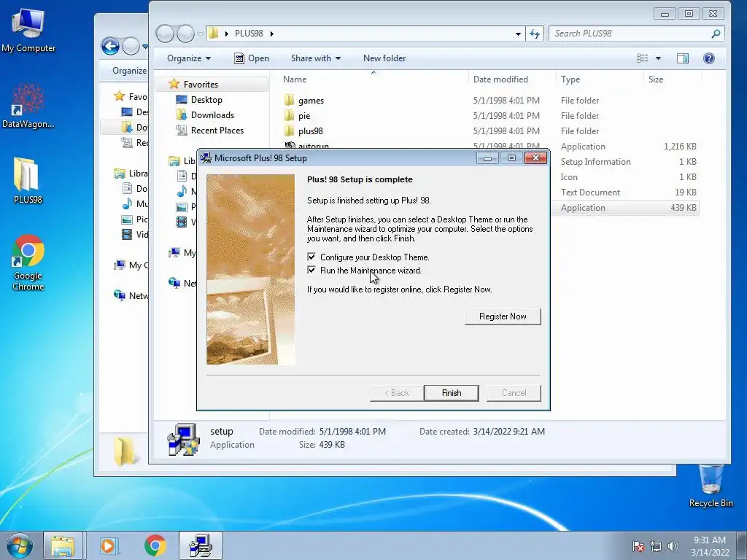The image size is (747, 560).
Task: Click disabled Back button in Setup
Action: 397,393
